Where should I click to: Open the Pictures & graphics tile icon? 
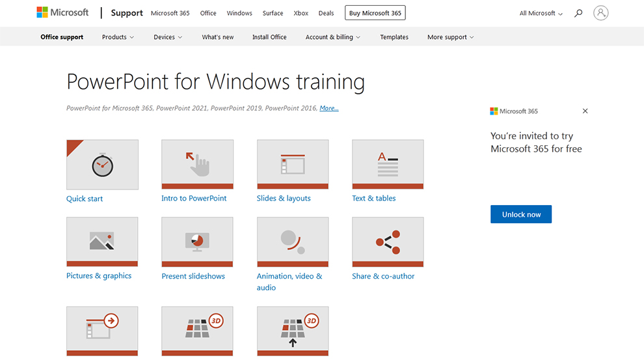click(102, 242)
